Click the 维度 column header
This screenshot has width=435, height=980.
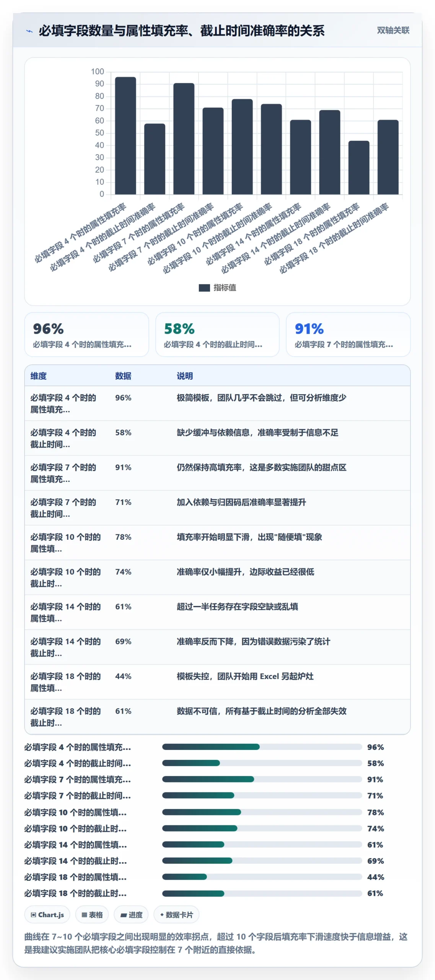(38, 376)
